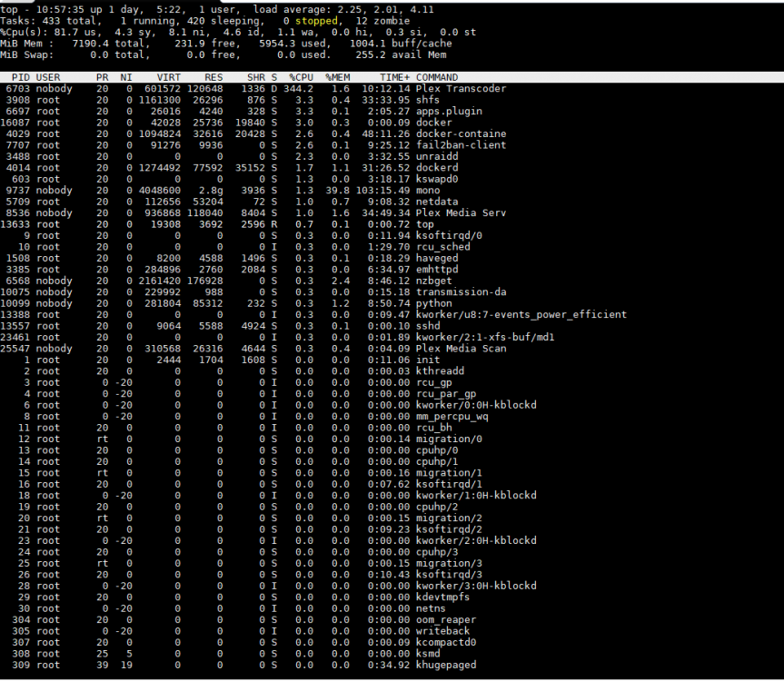Click the mono process name
The image size is (784, 681).
click(x=428, y=191)
